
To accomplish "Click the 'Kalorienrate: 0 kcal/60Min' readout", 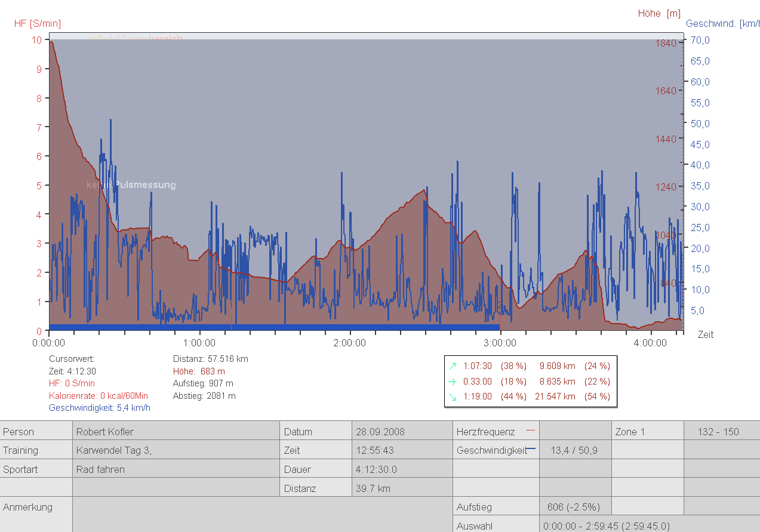I will tap(99, 396).
